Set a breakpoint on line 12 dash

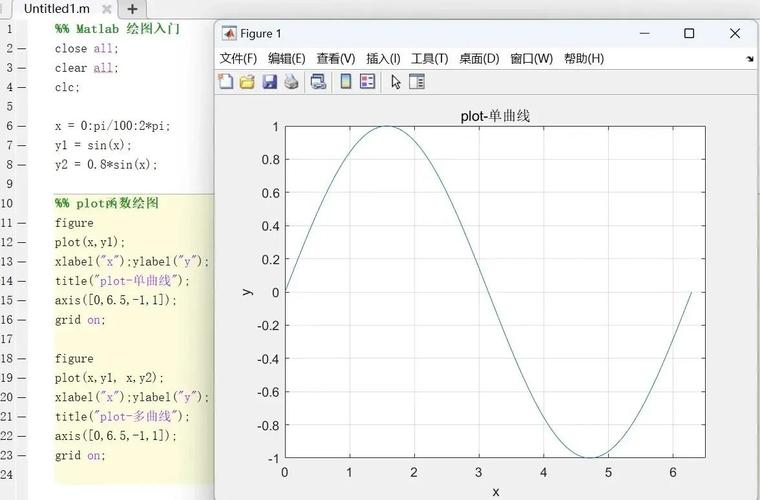click(21, 242)
